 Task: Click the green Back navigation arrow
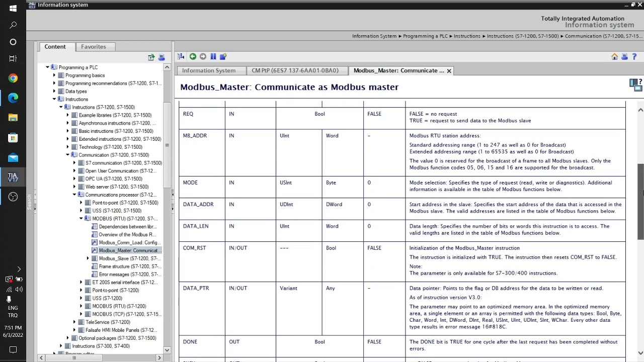193,57
